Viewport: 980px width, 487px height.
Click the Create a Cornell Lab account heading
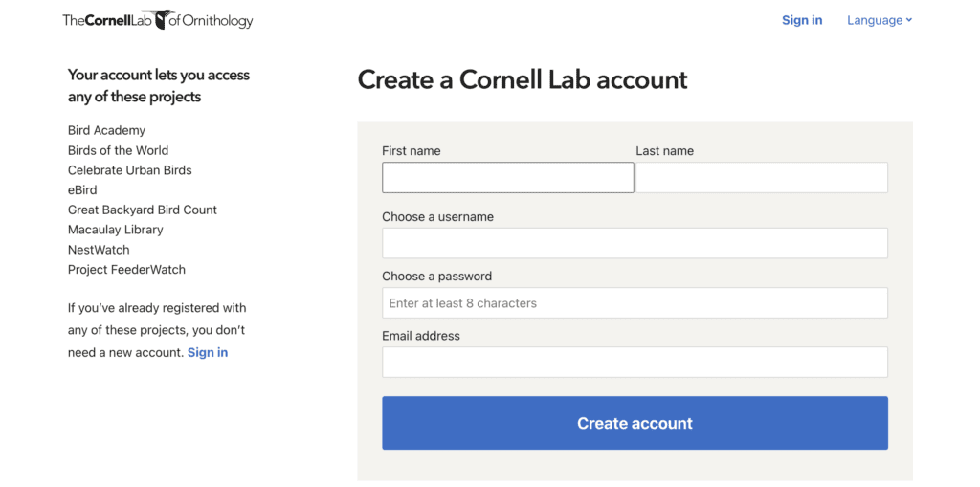523,79
